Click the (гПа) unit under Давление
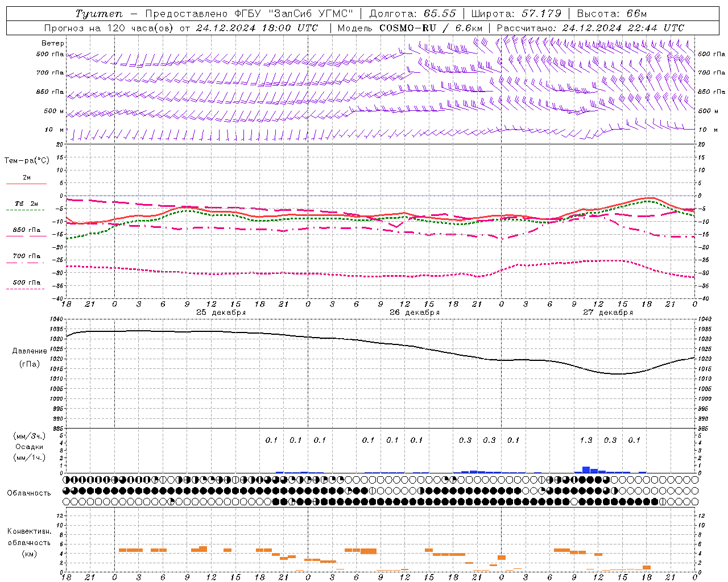The width and height of the screenshot is (728, 582). pos(30,364)
